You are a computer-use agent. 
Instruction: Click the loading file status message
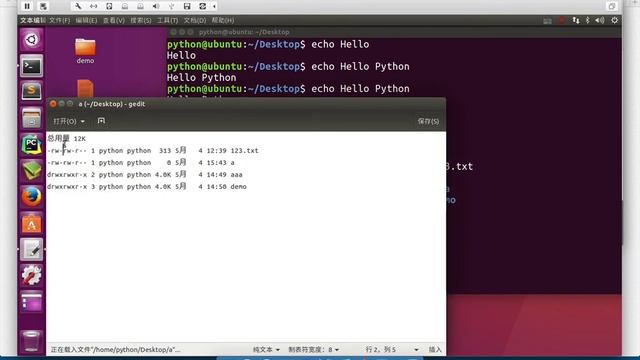pyautogui.click(x=116, y=350)
